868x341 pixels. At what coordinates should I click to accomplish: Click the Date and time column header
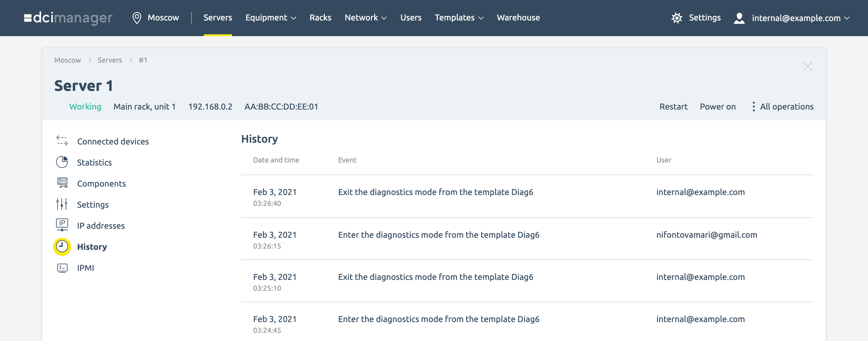pos(276,160)
